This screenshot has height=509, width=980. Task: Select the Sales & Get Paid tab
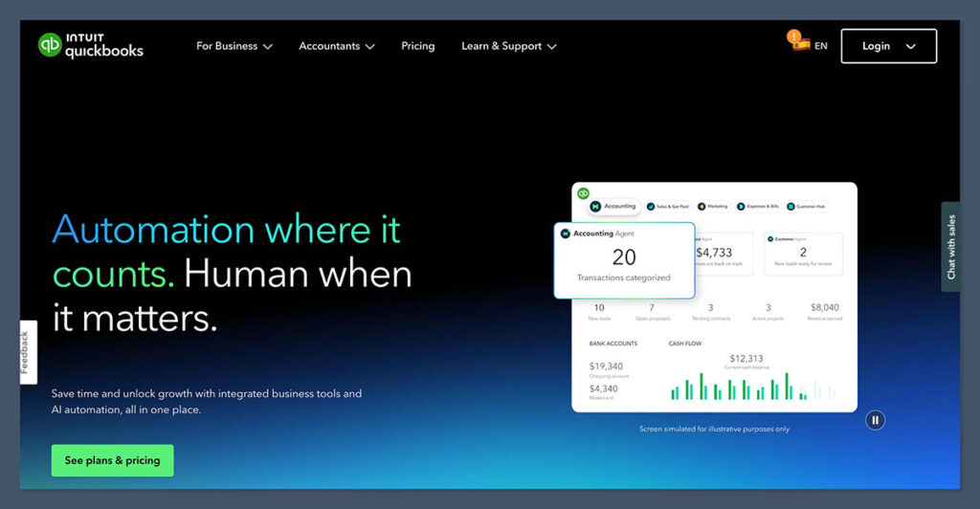pos(668,207)
